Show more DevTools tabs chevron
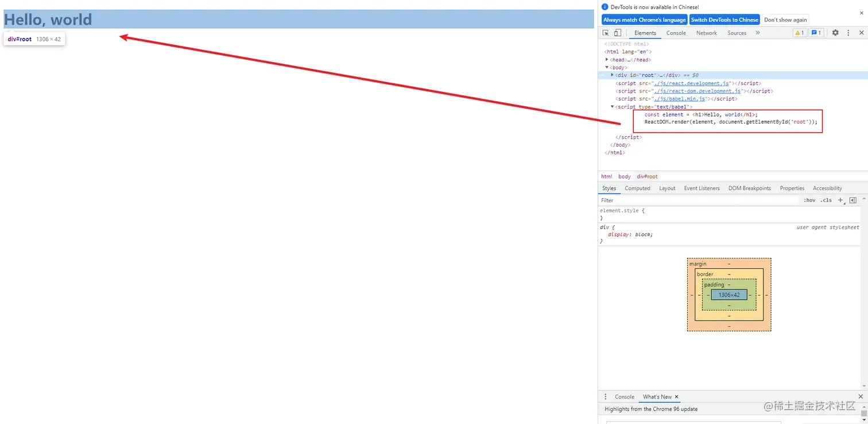This screenshot has width=868, height=424. 758,33
